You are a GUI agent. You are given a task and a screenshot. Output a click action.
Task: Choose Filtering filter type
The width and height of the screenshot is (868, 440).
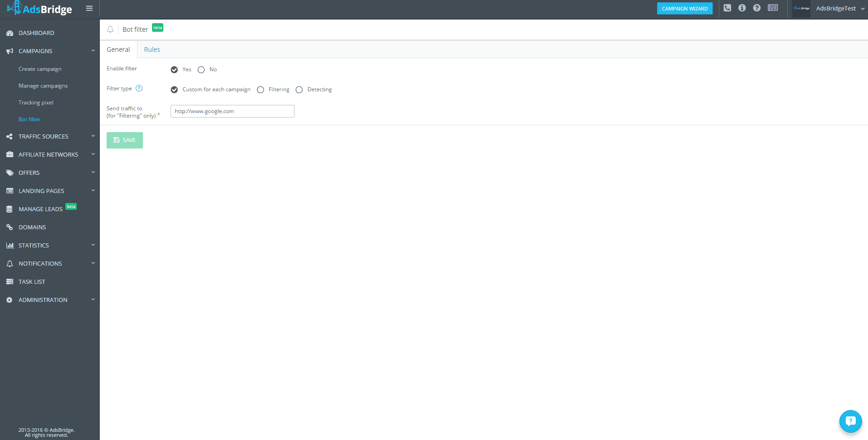tap(260, 89)
